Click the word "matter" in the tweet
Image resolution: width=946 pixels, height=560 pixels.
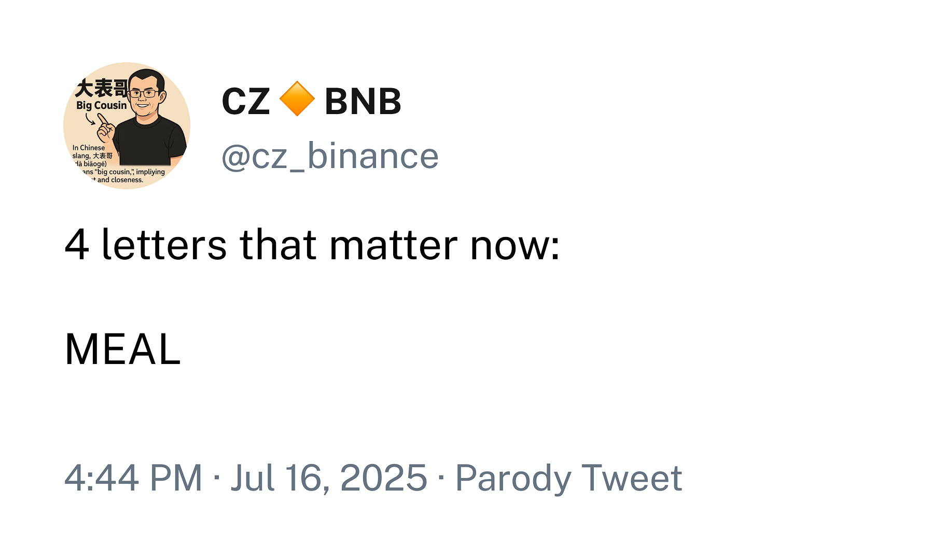pos(394,245)
